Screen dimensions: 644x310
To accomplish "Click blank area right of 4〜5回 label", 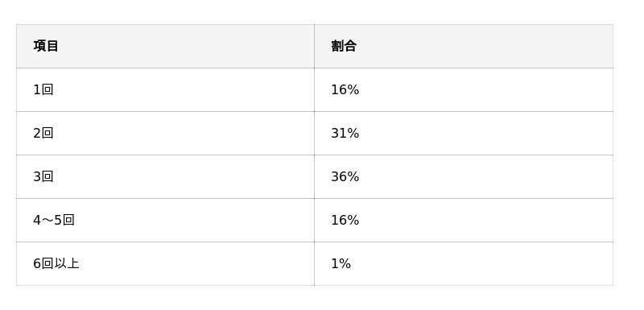I will pos(195,220).
